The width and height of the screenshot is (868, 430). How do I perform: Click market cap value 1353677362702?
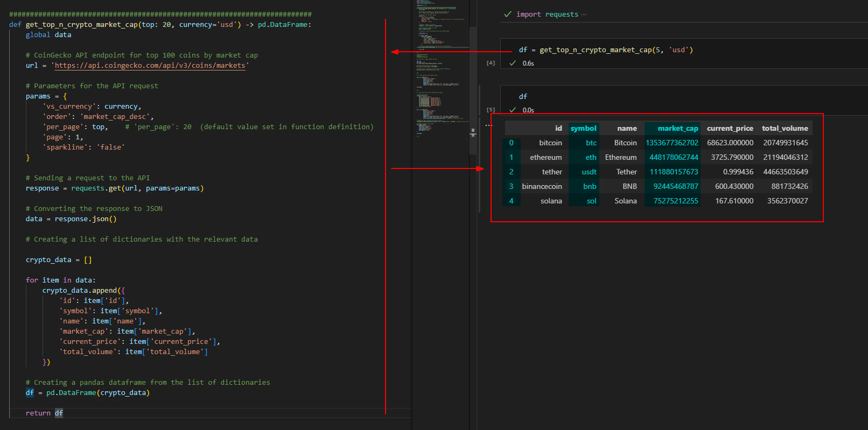[672, 143]
